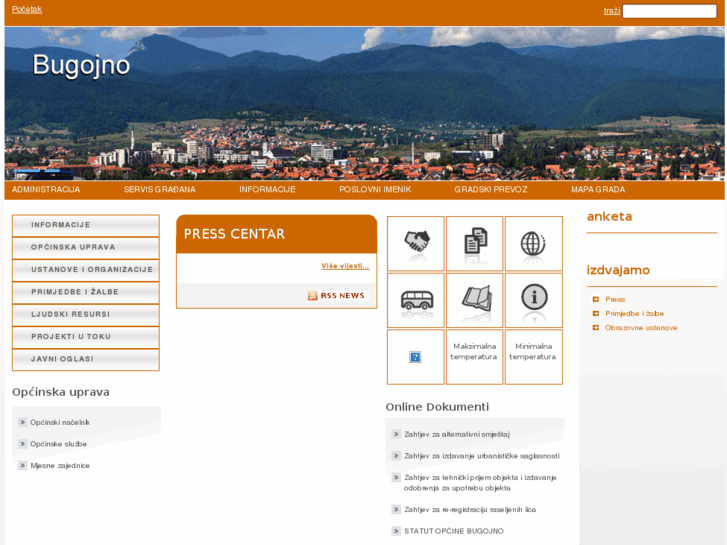Open Zahtjev za alternativni smještaj document
The image size is (727, 545).
(457, 434)
